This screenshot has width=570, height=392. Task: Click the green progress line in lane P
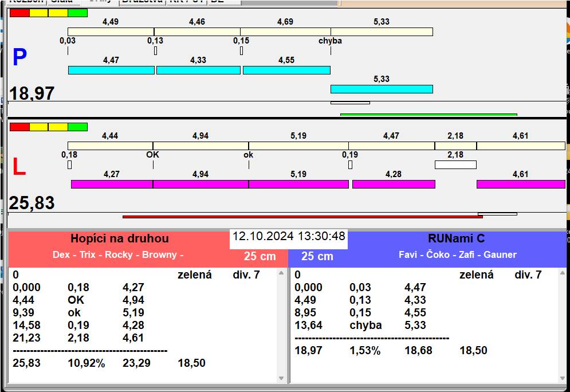[429, 115]
